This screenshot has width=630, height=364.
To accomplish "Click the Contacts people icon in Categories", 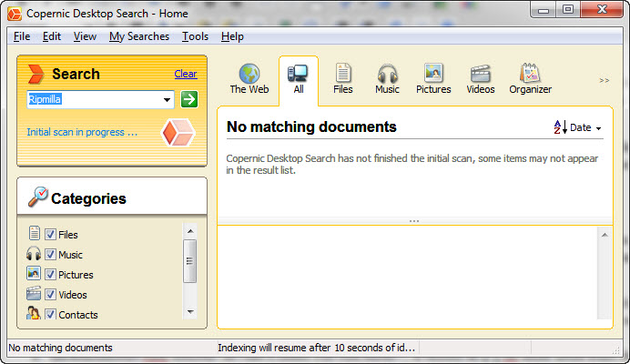I will 33,313.
